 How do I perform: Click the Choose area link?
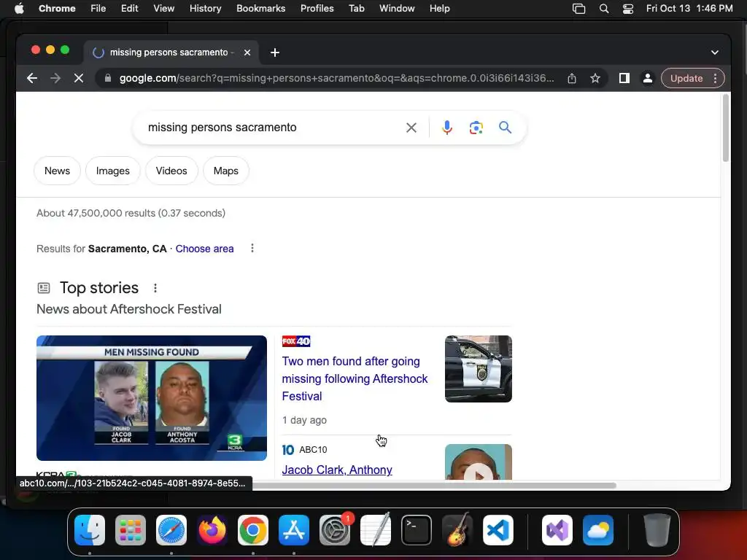pyautogui.click(x=204, y=249)
